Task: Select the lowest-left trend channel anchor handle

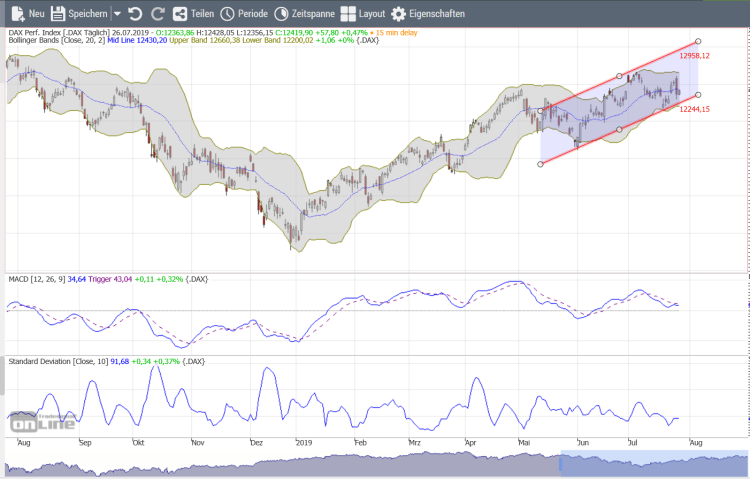Action: point(540,164)
